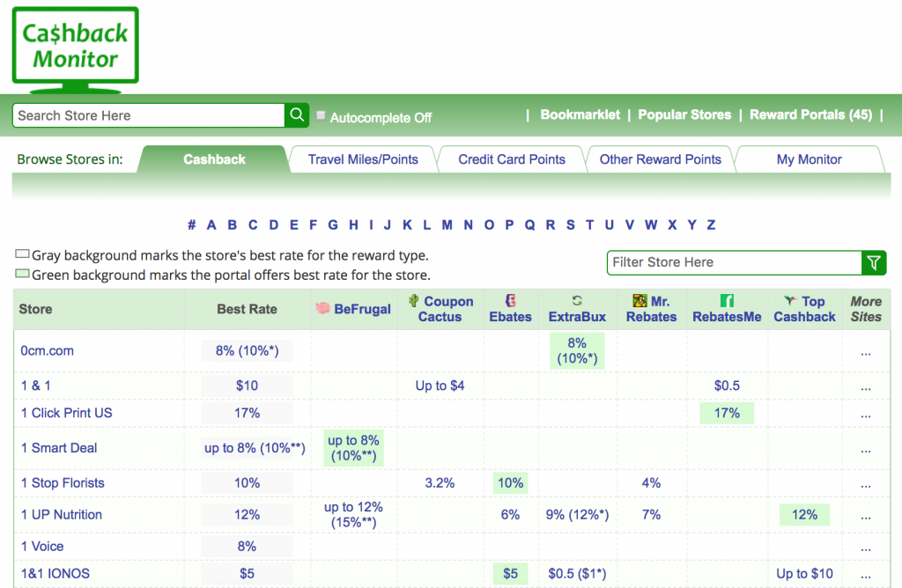
Task: Click the ExtraBux logo icon
Action: [577, 300]
